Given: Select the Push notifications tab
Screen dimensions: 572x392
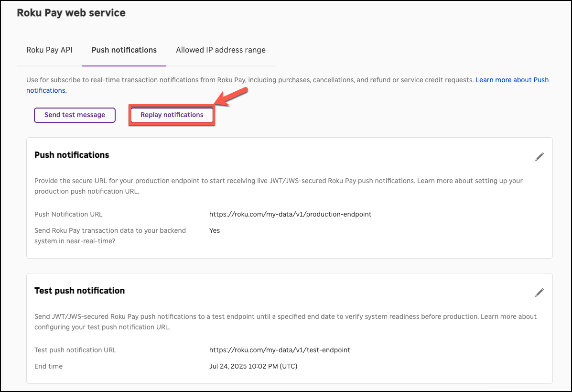Looking at the screenshot, I should click(x=124, y=50).
